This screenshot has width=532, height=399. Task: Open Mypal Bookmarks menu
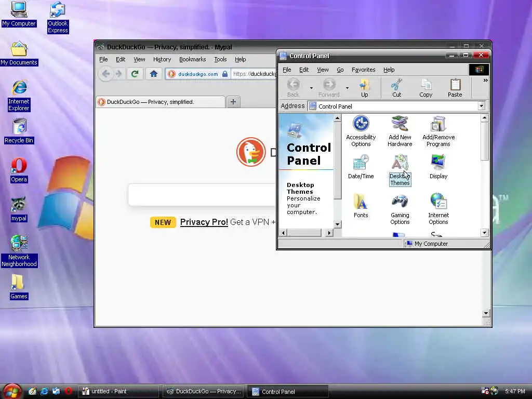coord(192,59)
